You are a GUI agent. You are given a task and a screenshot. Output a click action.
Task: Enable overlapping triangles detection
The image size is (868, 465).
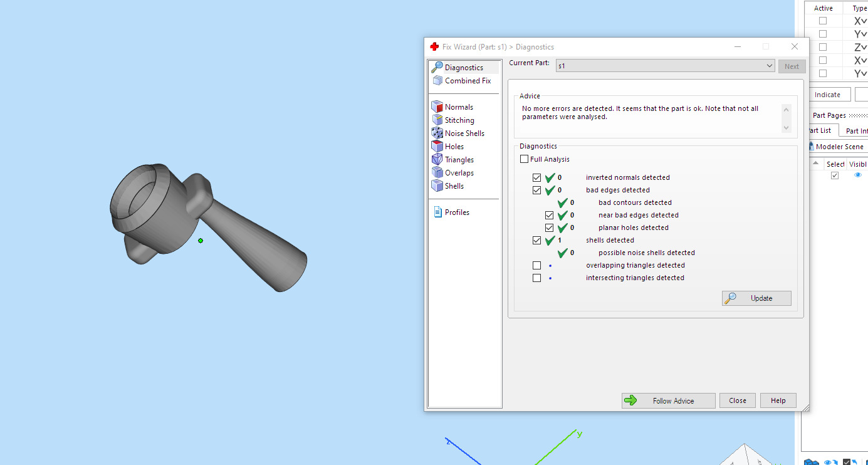coord(536,265)
